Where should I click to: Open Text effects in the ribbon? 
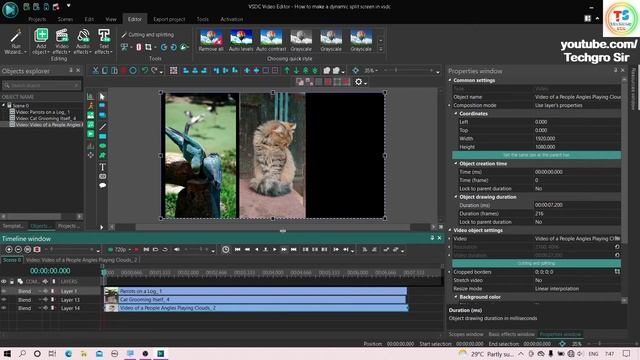coord(104,41)
